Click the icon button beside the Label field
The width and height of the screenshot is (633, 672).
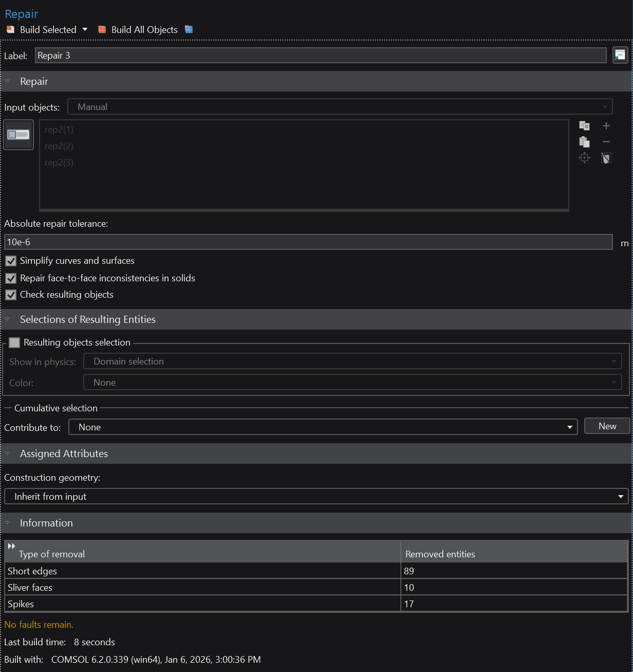620,55
